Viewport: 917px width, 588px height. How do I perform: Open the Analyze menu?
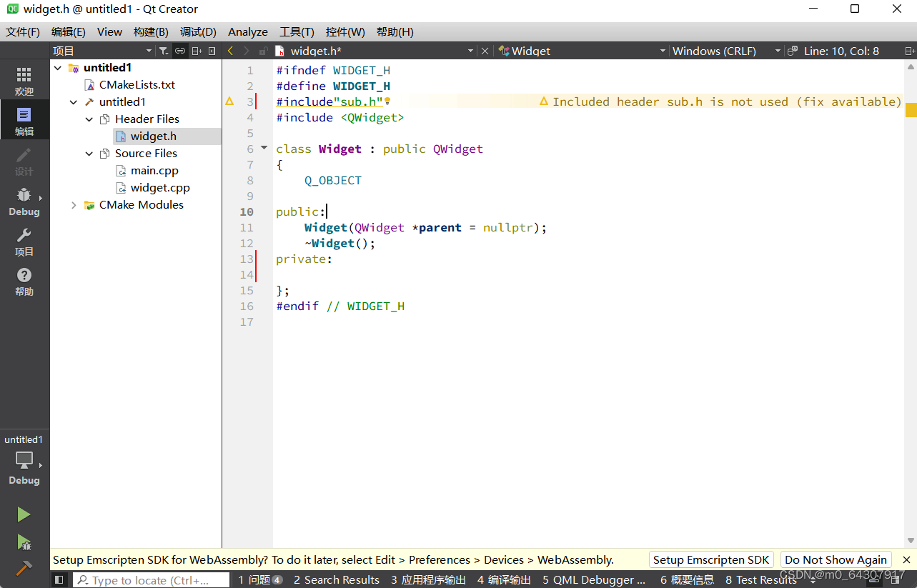(248, 32)
